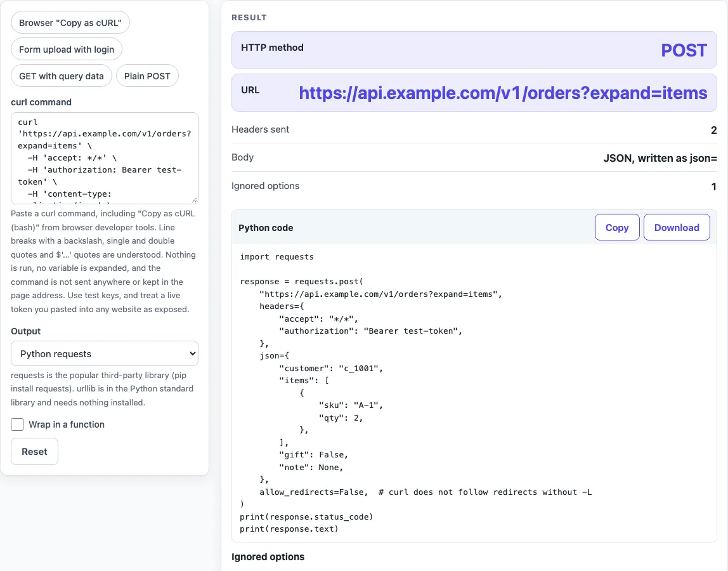Grab the curl textarea resize handle

click(x=195, y=200)
